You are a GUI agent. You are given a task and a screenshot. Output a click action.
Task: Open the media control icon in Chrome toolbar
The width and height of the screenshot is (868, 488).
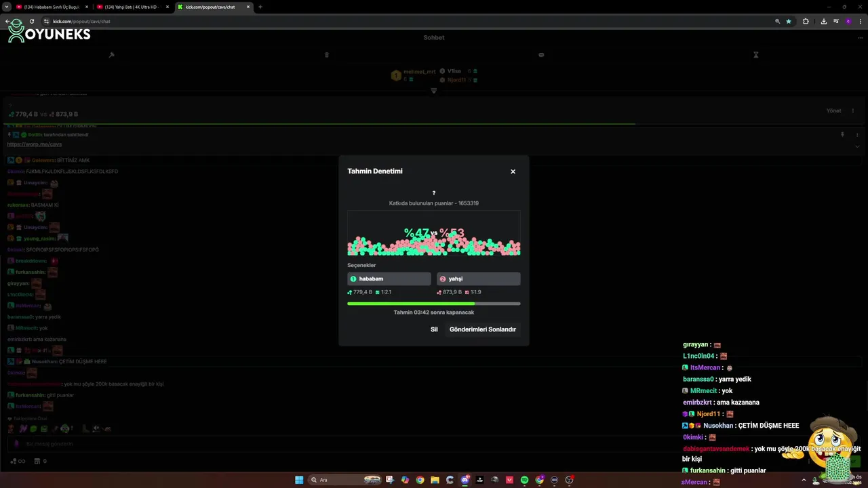[x=835, y=21]
